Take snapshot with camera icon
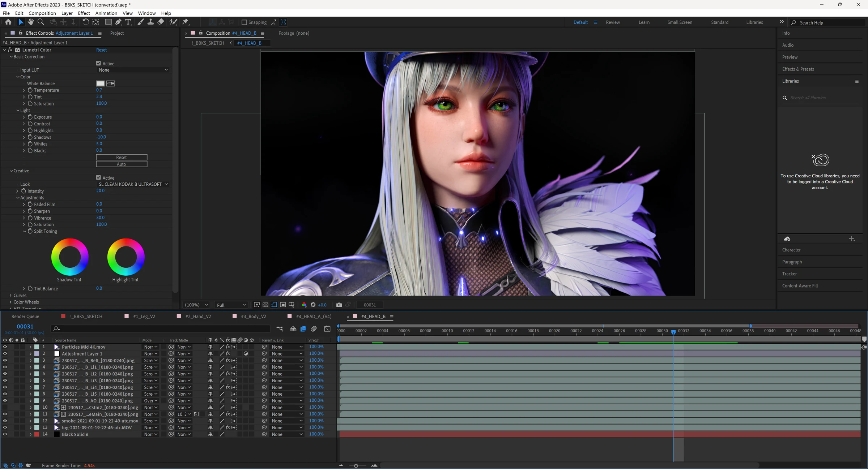The height and width of the screenshot is (469, 868). [339, 305]
